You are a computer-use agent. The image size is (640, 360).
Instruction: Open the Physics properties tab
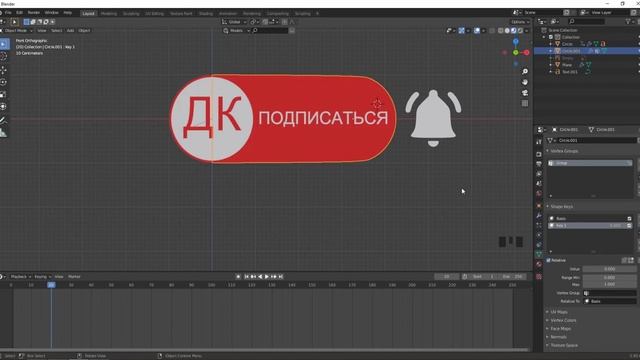539,235
